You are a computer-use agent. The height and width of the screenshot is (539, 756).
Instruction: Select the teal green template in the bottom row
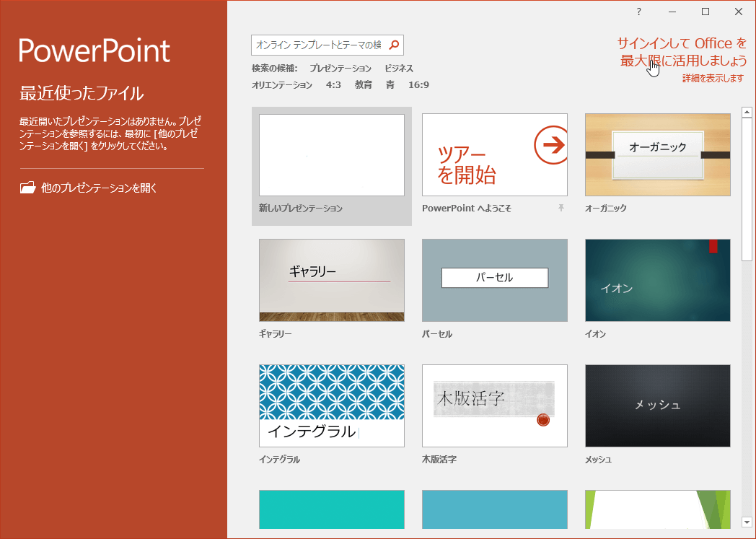click(x=332, y=509)
